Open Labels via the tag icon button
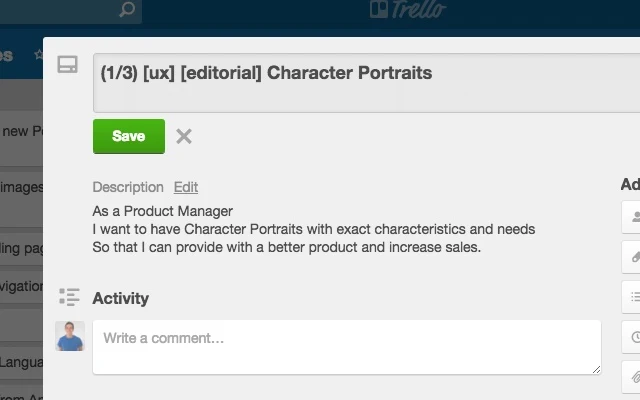Viewport: 640px width, 400px height. click(633, 256)
